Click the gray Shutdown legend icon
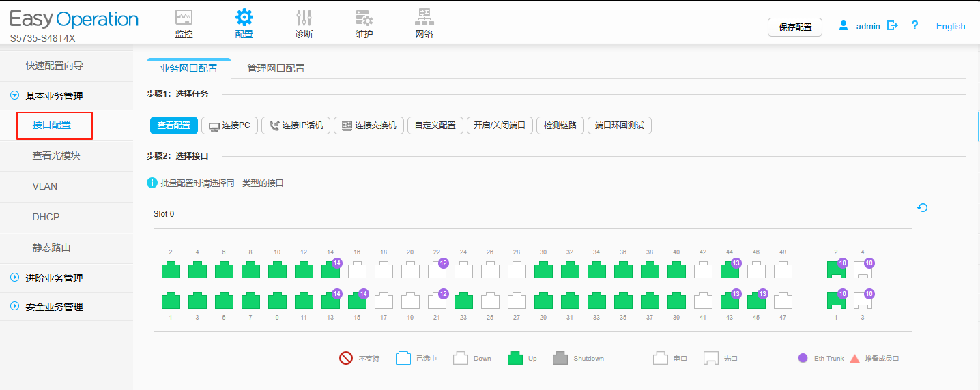The image size is (980, 390). click(x=560, y=358)
